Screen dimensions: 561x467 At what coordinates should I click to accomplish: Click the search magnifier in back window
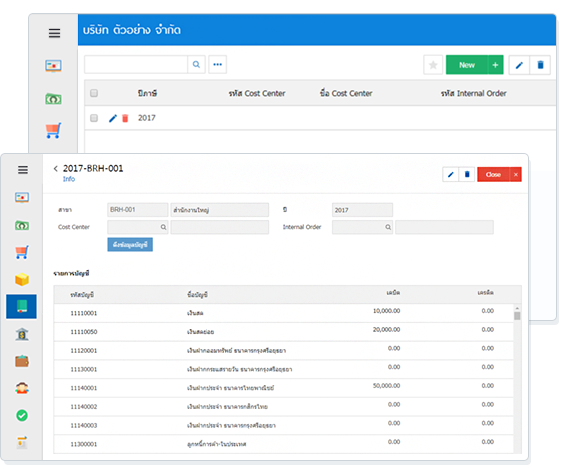(196, 64)
